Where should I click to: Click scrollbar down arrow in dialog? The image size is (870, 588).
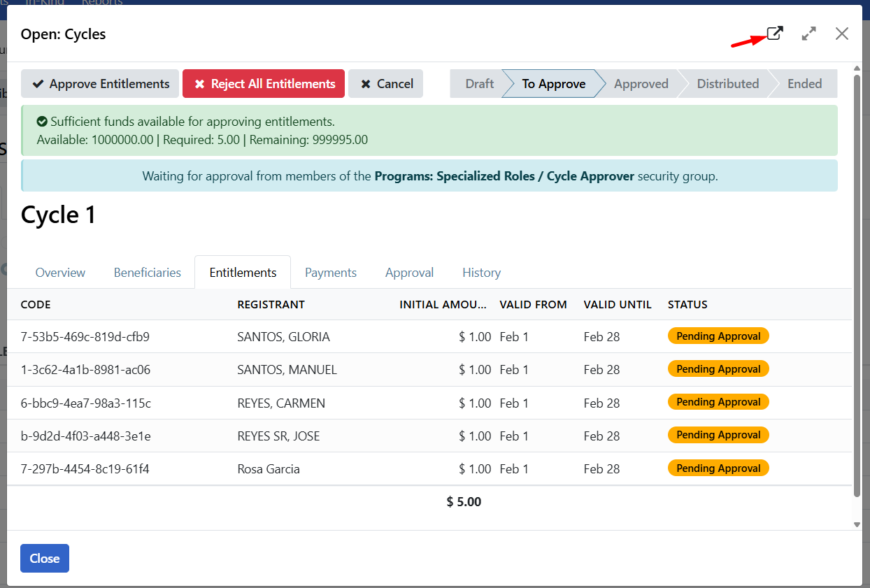coord(857,524)
